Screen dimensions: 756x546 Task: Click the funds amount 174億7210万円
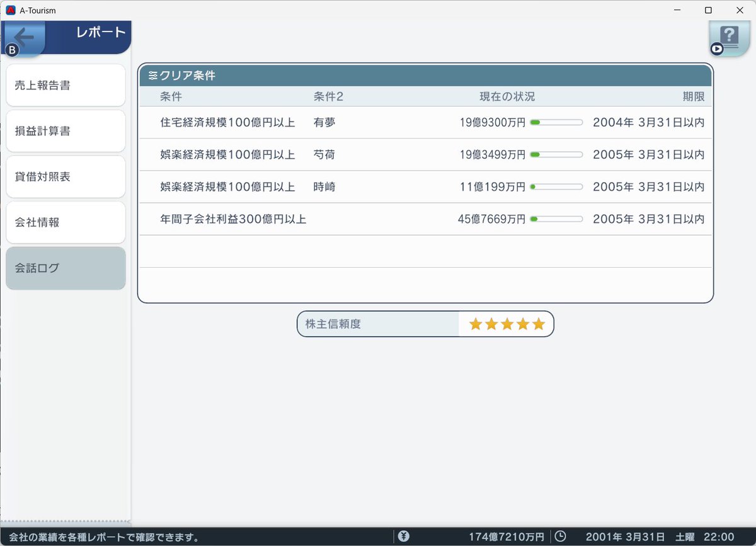click(x=506, y=537)
